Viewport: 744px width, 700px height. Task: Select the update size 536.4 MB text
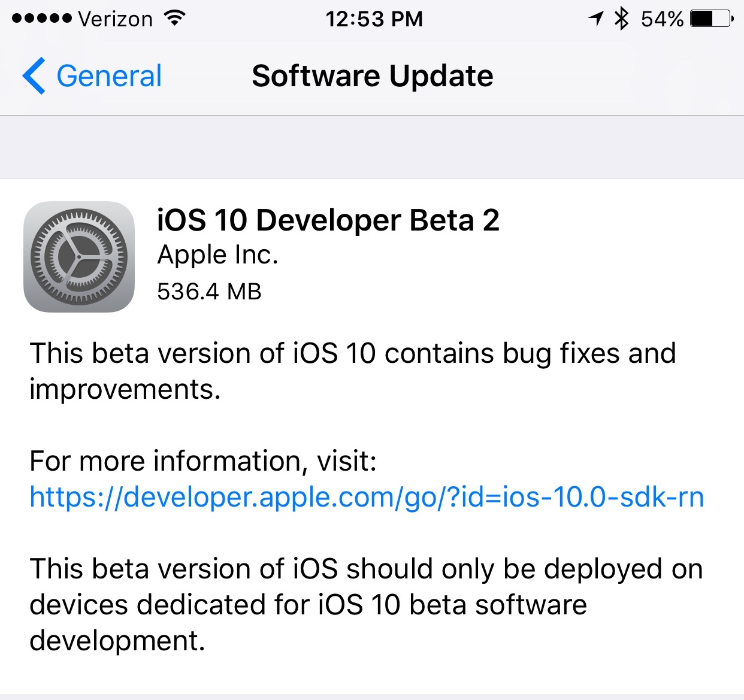pos(209,292)
